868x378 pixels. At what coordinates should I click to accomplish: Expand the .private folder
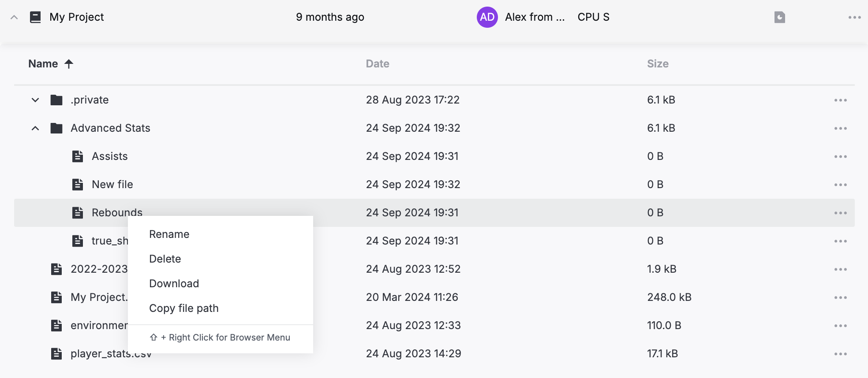(x=35, y=100)
